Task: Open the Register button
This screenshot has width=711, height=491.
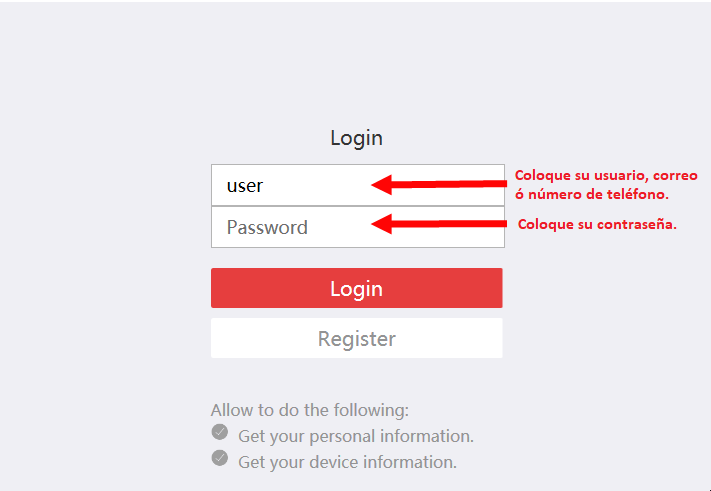Action: click(356, 338)
